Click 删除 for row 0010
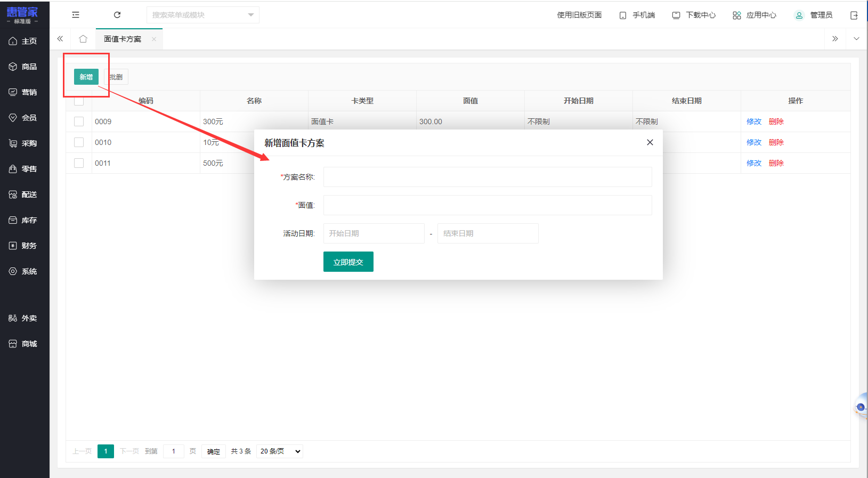Screen dimensions: 868x478 click(x=776, y=142)
